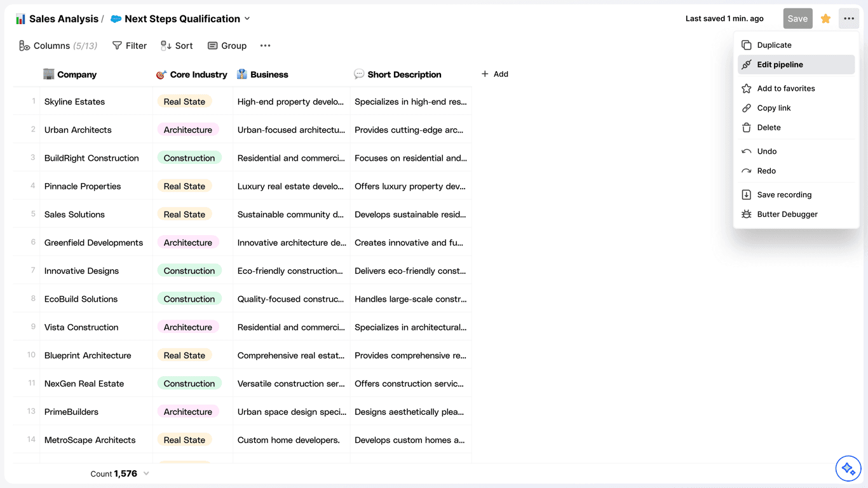Click the Duplicate icon in menu
868x488 pixels.
coord(747,45)
